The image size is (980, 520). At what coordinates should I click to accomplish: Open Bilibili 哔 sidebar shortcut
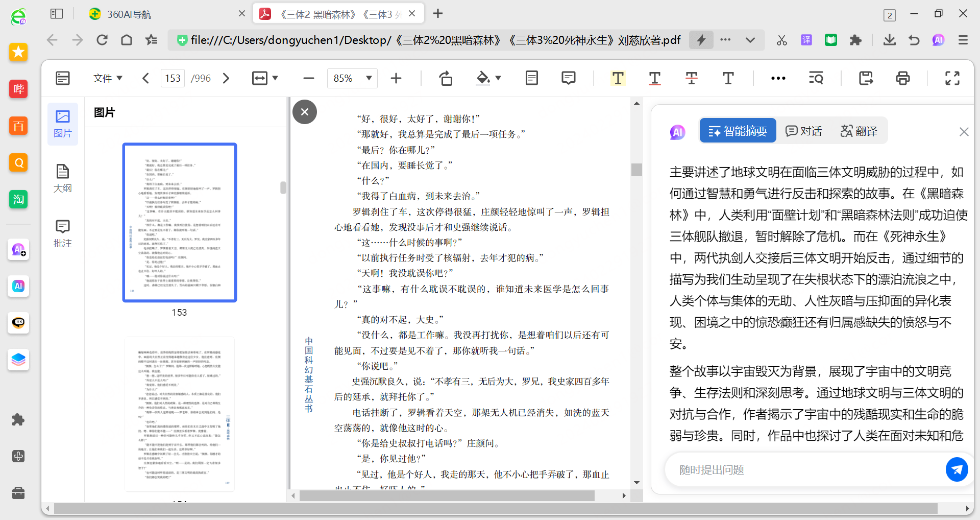[x=18, y=89]
